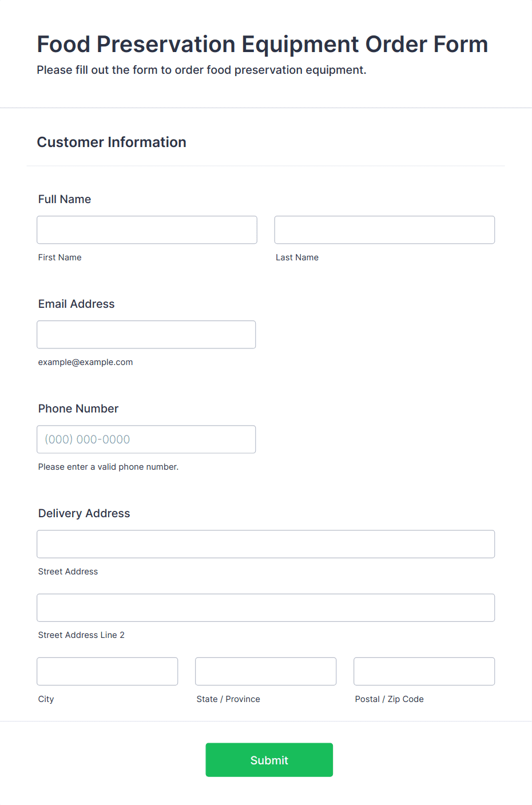
Task: Click the Street Address input box
Action: click(x=266, y=544)
